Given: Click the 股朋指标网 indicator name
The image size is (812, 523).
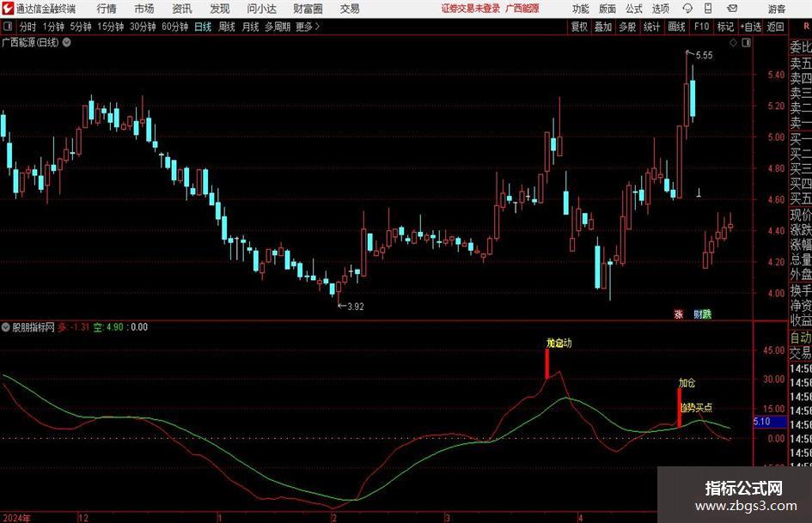Looking at the screenshot, I should pyautogui.click(x=34, y=327).
